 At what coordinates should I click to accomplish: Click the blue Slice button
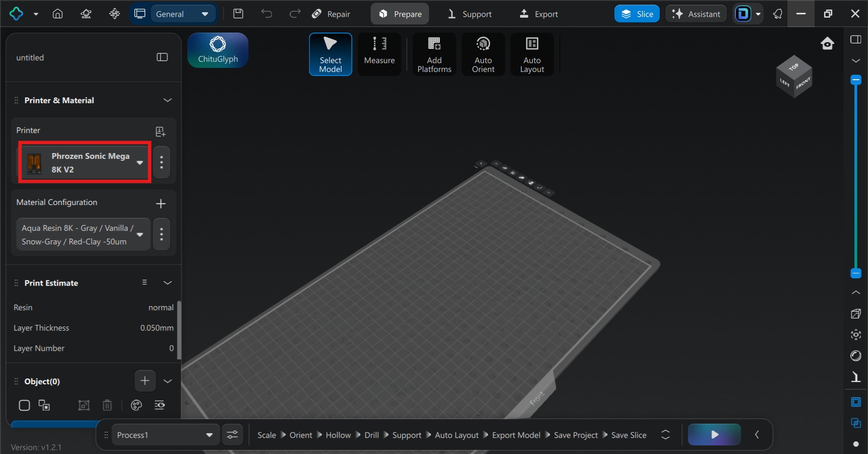637,14
